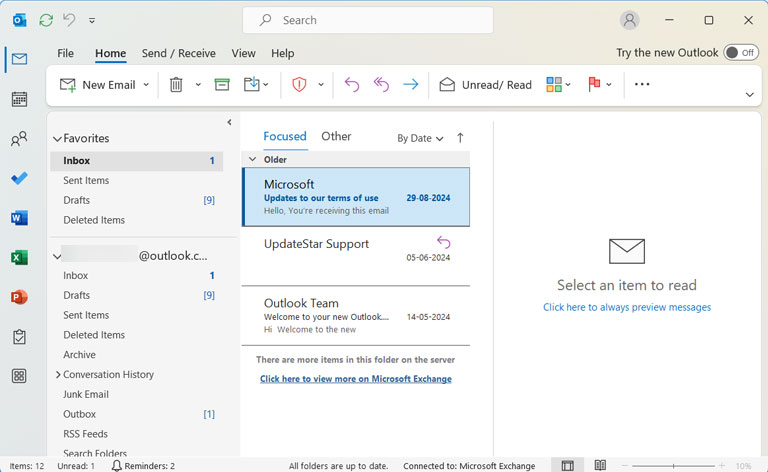
Task: Open the View tab
Action: [x=243, y=53]
